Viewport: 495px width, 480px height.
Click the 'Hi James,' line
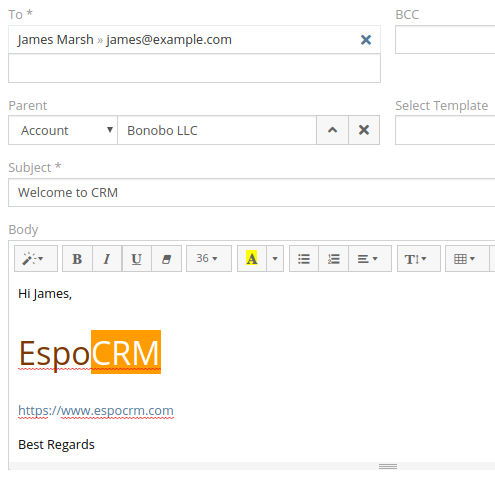[45, 294]
